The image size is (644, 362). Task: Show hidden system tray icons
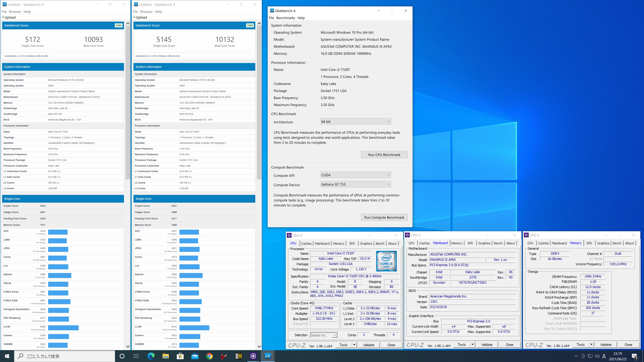576,356
